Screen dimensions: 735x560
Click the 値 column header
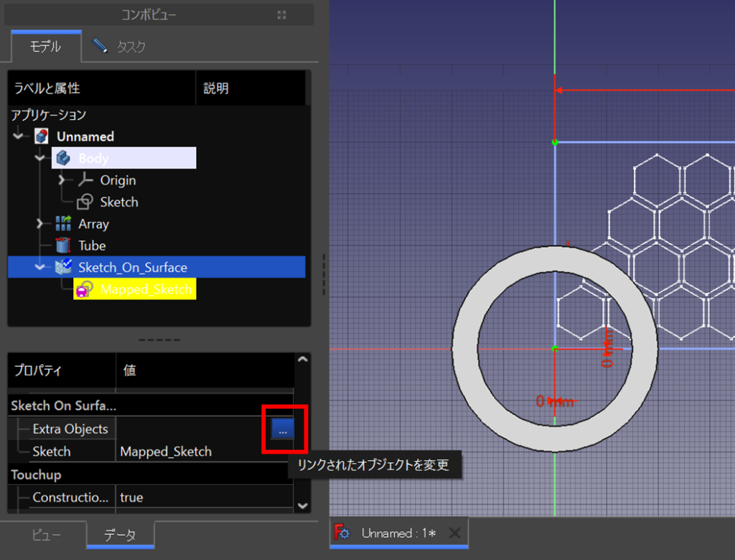[x=205, y=370]
